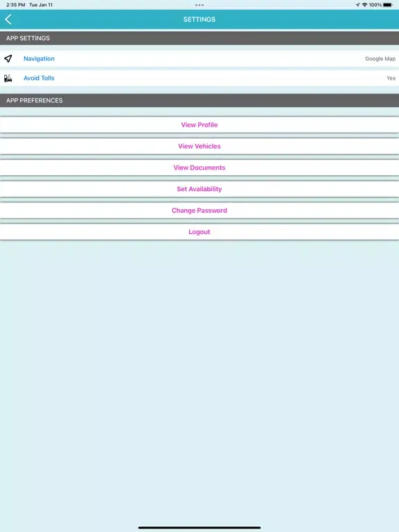
Task: Click the '100%' battery percentage text
Action: [375, 5]
